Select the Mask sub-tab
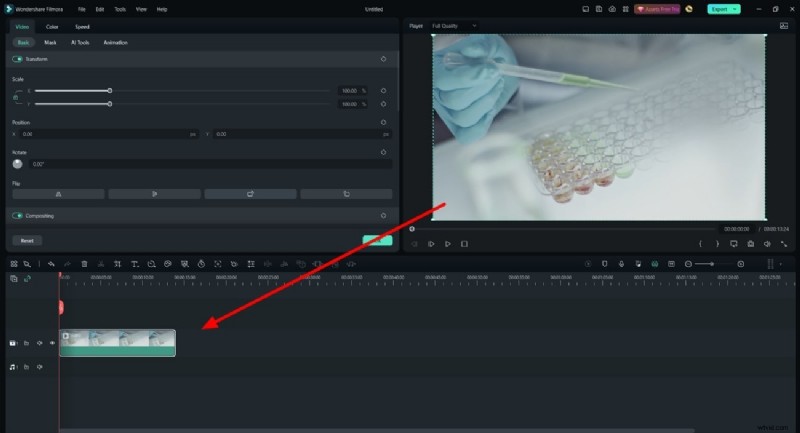 click(x=50, y=42)
